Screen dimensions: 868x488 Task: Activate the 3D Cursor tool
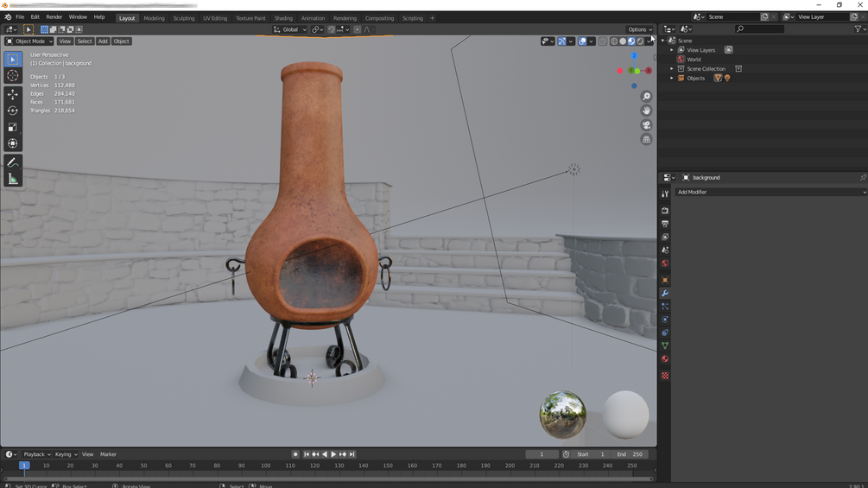(13, 76)
